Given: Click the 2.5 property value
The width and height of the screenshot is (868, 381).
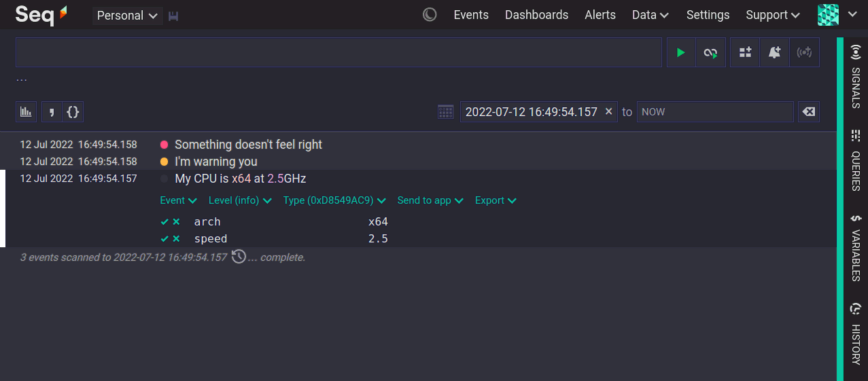Looking at the screenshot, I should 378,239.
